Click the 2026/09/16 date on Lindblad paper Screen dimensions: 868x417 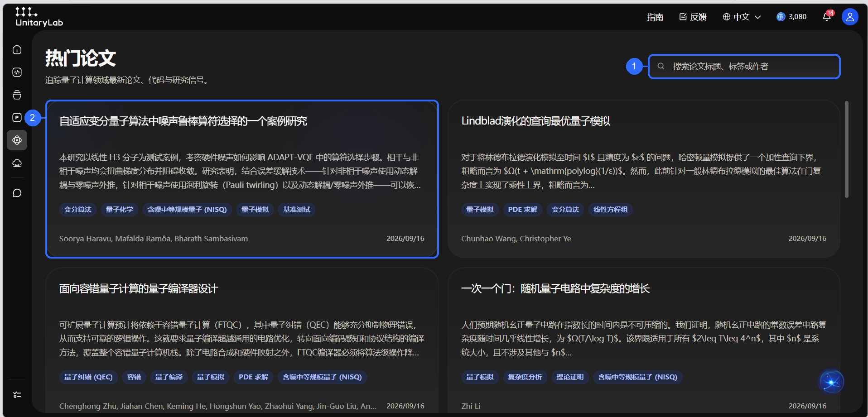[807, 239]
